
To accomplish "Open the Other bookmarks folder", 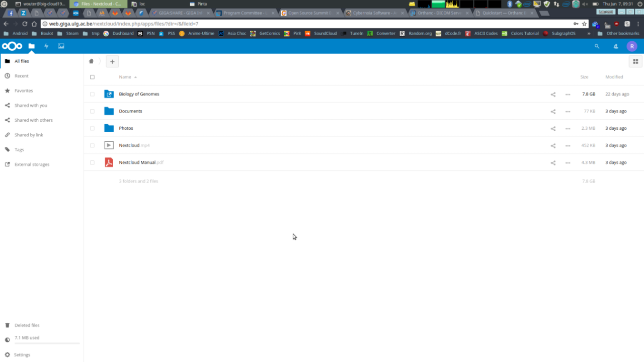I will [x=618, y=34].
